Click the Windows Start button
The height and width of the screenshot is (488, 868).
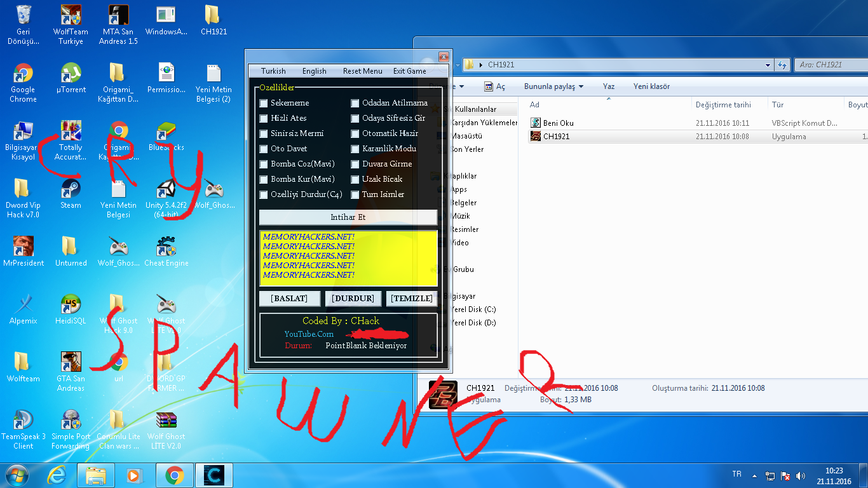pyautogui.click(x=17, y=475)
